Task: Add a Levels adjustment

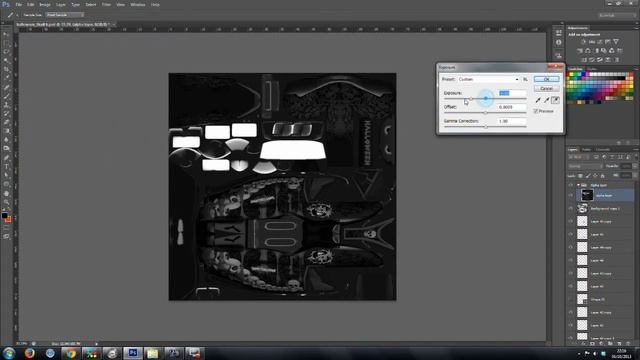Action: point(592,42)
